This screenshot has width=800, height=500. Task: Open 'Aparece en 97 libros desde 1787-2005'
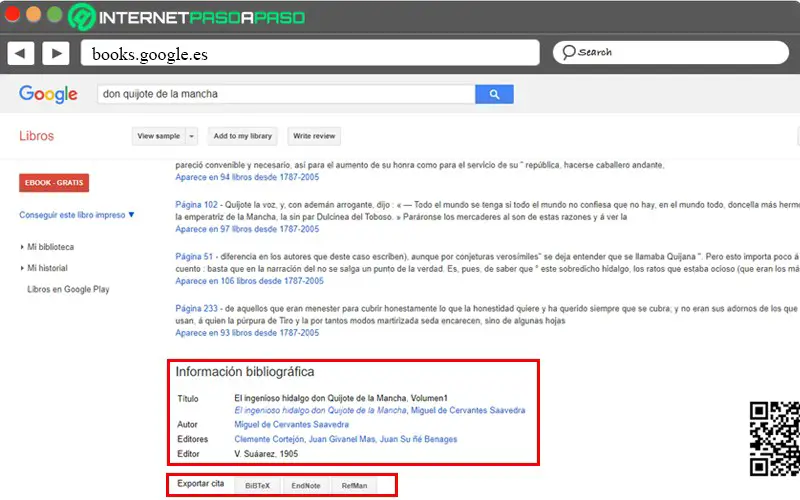coord(247,229)
